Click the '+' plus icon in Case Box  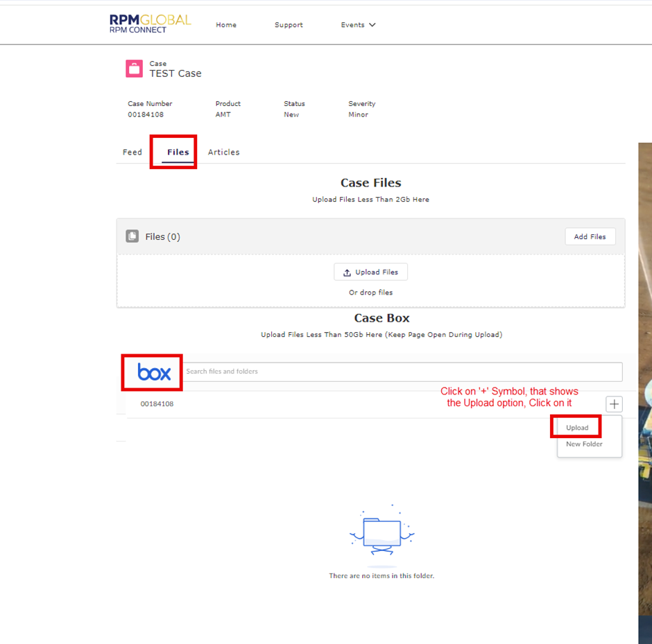[613, 403]
